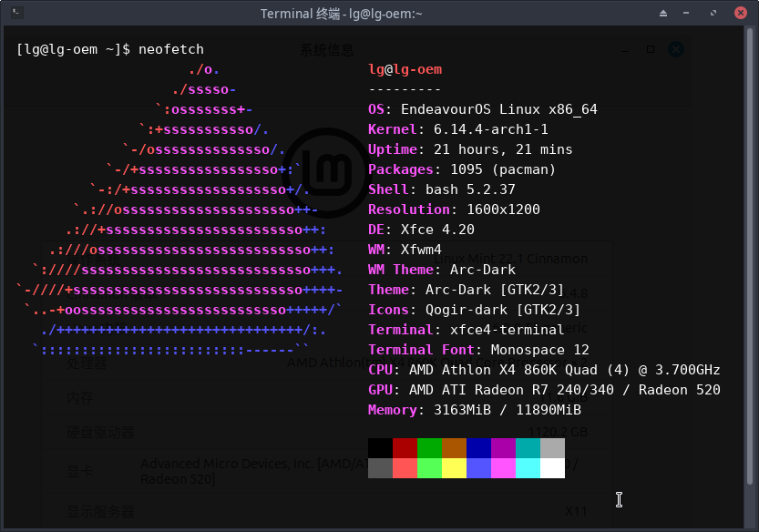The height and width of the screenshot is (532, 759).
Task: Click the Linux Mint logo in the background window
Action: tap(326, 172)
